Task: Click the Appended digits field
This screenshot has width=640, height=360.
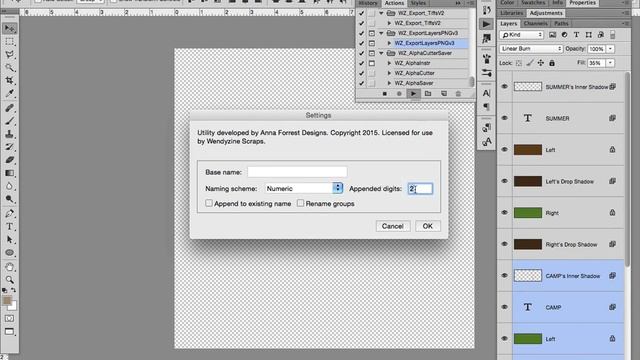Action: pyautogui.click(x=420, y=189)
